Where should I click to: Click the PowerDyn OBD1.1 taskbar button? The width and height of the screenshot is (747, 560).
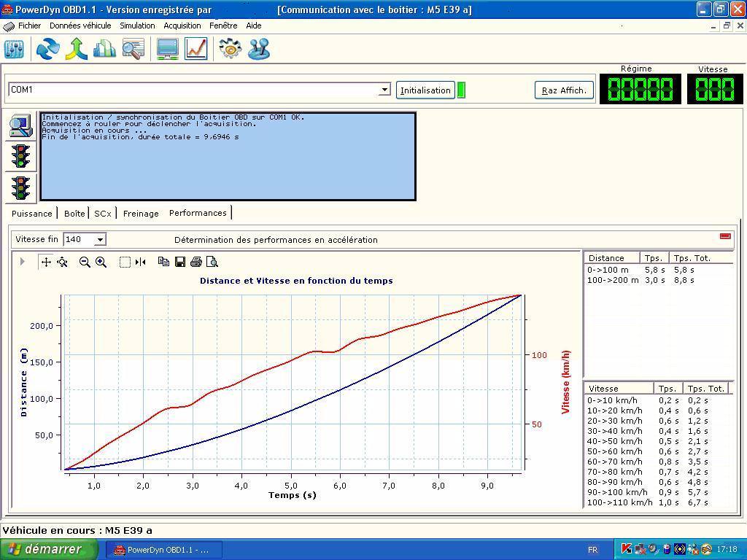(163, 550)
